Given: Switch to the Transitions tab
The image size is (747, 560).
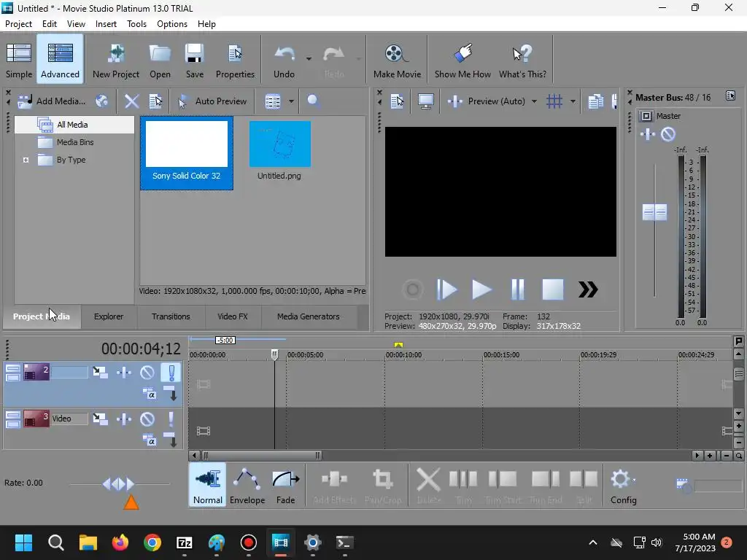Looking at the screenshot, I should point(171,316).
